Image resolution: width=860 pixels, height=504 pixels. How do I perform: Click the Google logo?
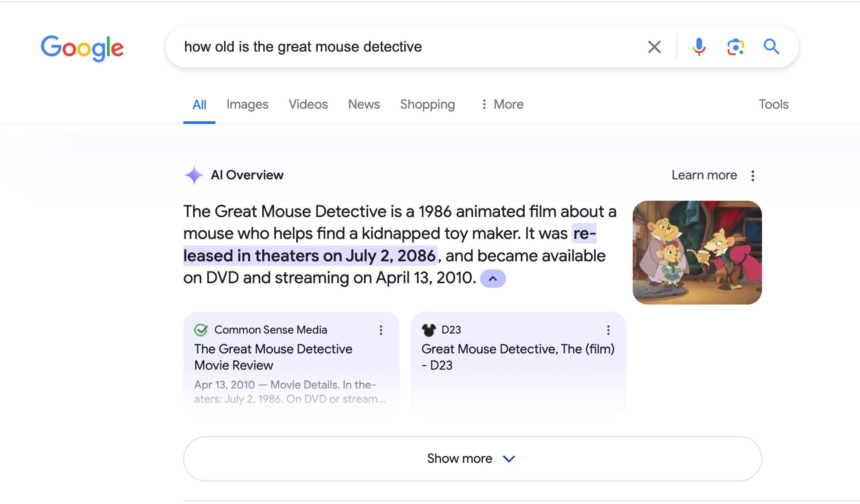82,48
